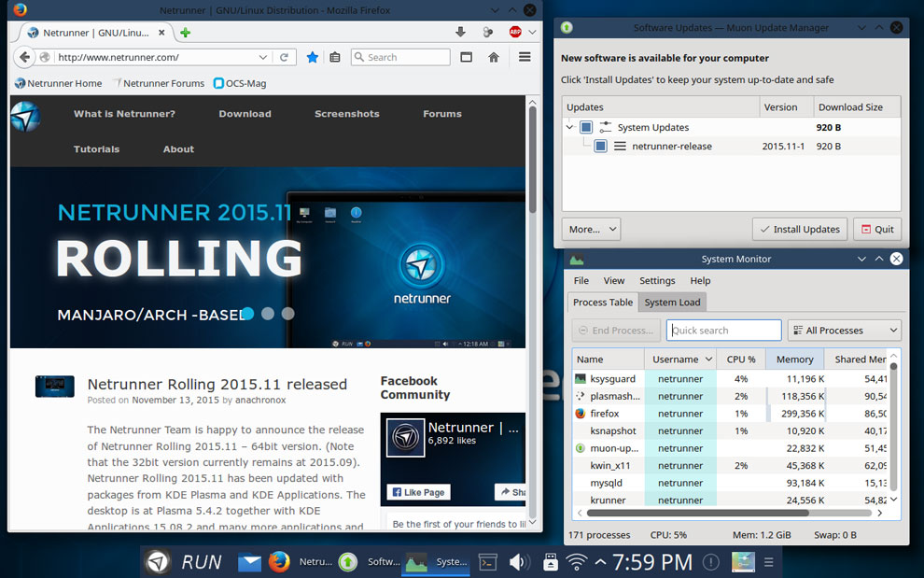
Task: Click the Adblock Plus icon
Action: (515, 32)
